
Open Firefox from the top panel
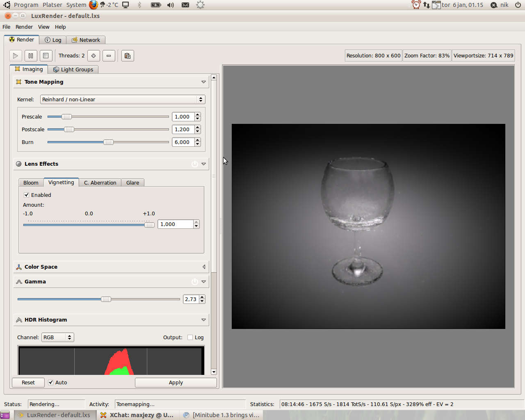pyautogui.click(x=94, y=5)
